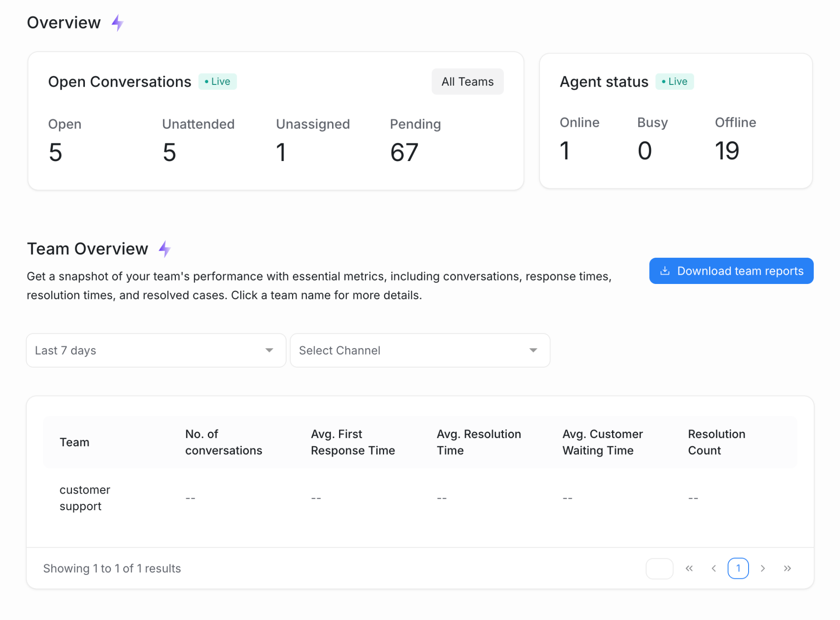Click the Offline agents count 19
840x620 pixels.
click(727, 151)
